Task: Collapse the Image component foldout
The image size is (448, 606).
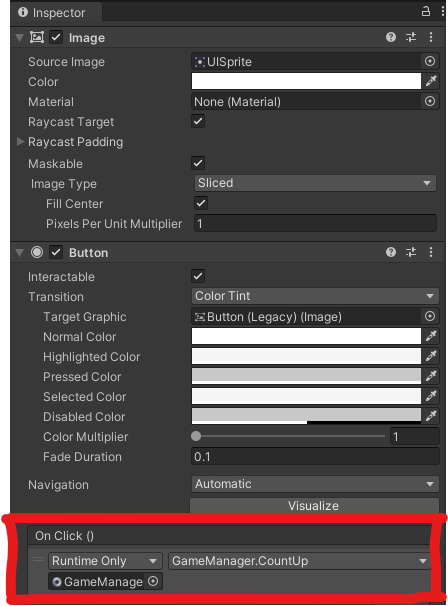Action: pyautogui.click(x=19, y=38)
